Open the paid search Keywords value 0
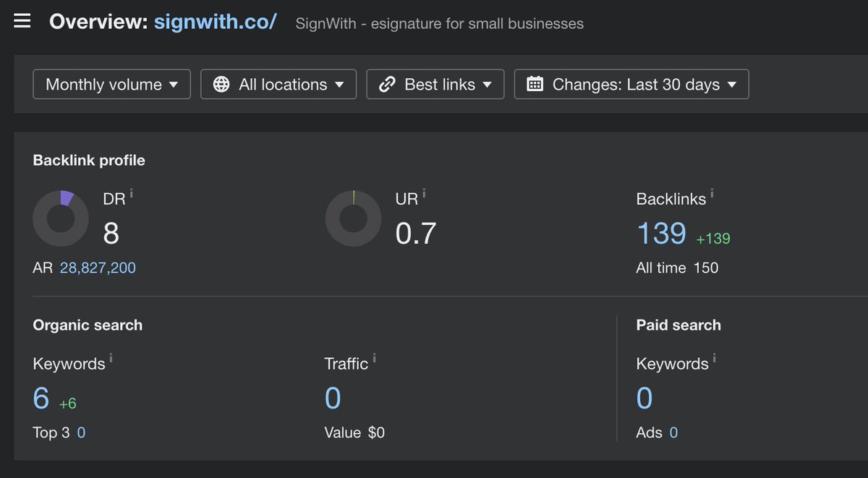Screen dimensions: 868x478 (644, 398)
